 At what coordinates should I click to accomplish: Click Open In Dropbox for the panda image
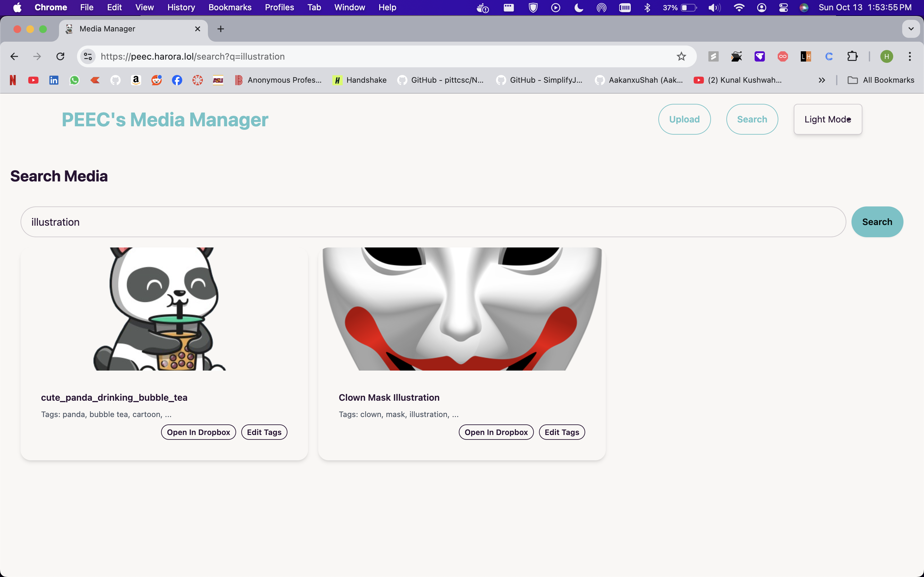tap(198, 432)
